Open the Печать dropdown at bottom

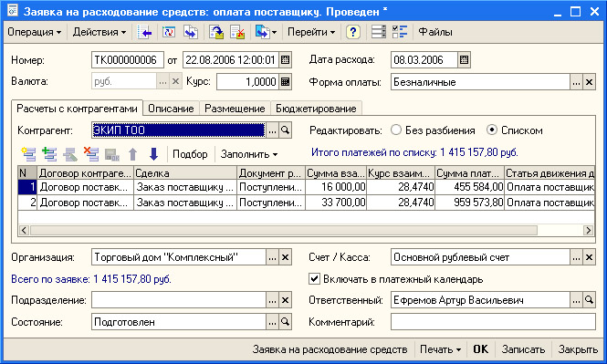(x=440, y=349)
